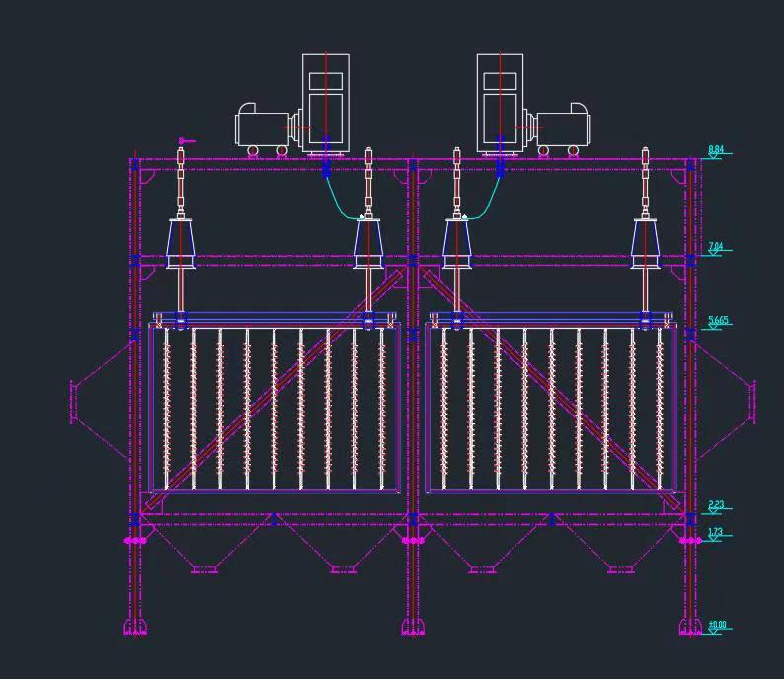The height and width of the screenshot is (679, 784).
Task: Click the right outlet nozzle flange
Action: [x=752, y=403]
